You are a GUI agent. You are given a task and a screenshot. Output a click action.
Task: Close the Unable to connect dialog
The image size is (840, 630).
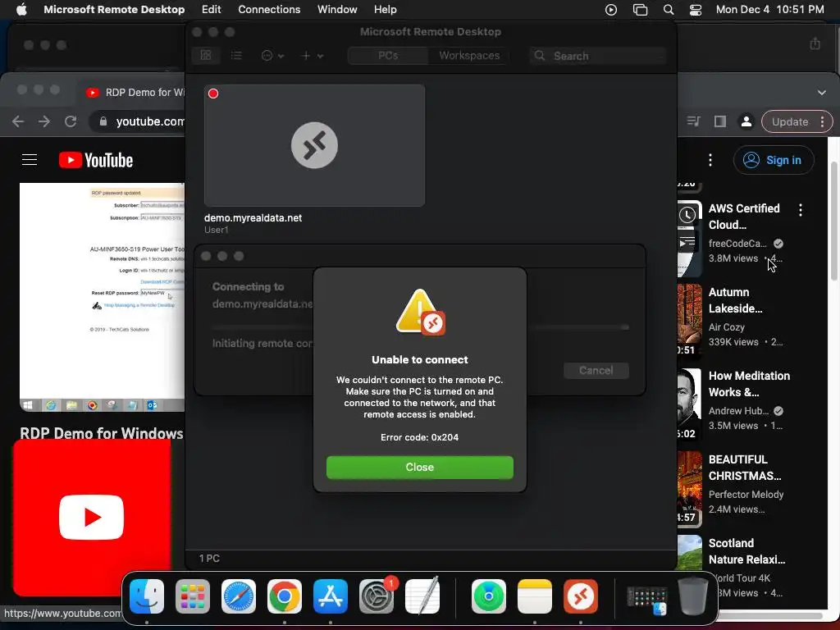419,467
